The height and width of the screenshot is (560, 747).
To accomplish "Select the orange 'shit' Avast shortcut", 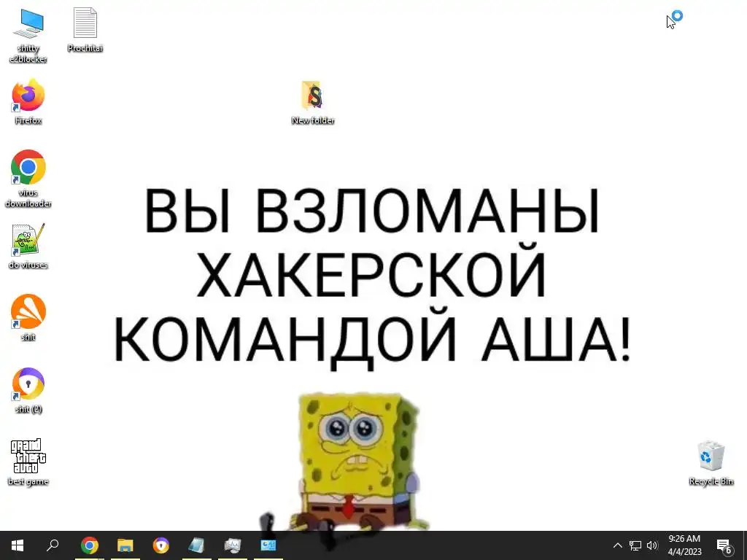I will (x=28, y=318).
